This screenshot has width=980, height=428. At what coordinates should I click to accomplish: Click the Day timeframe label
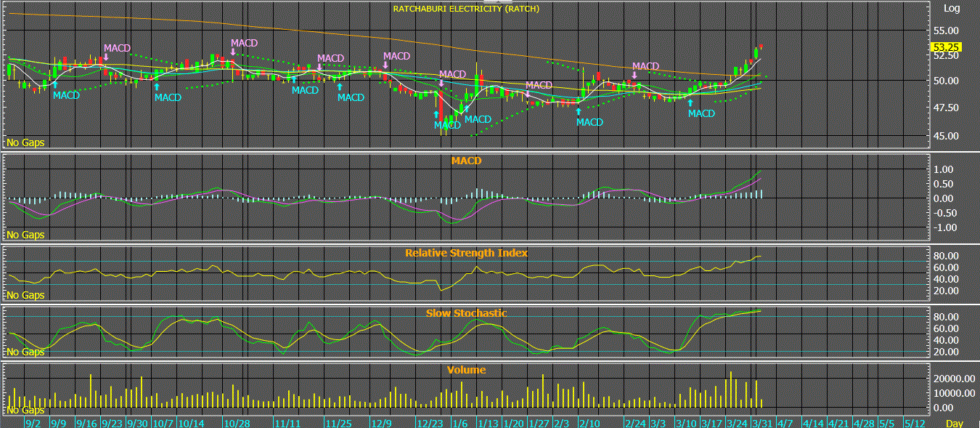tap(955, 423)
